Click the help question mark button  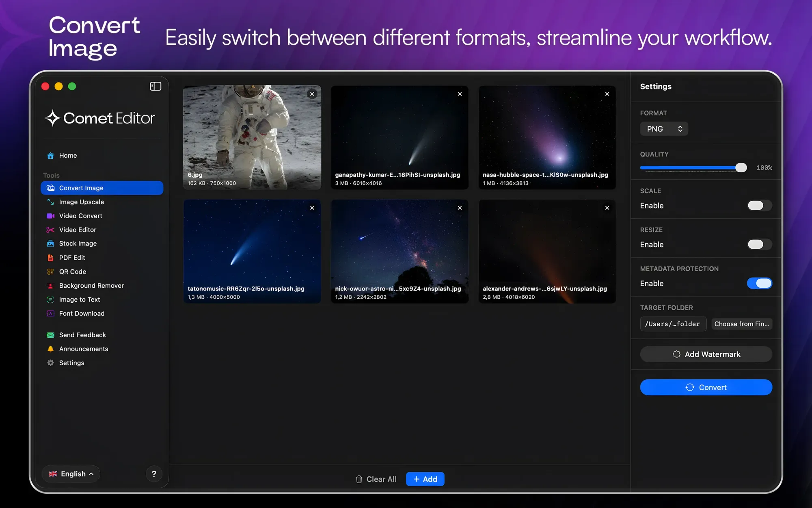154,474
